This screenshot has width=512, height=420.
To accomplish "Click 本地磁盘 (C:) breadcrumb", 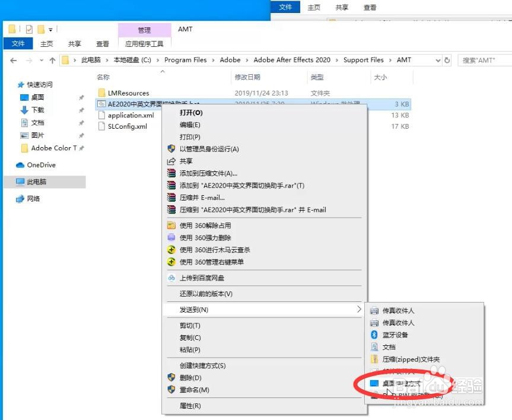I will click(132, 60).
